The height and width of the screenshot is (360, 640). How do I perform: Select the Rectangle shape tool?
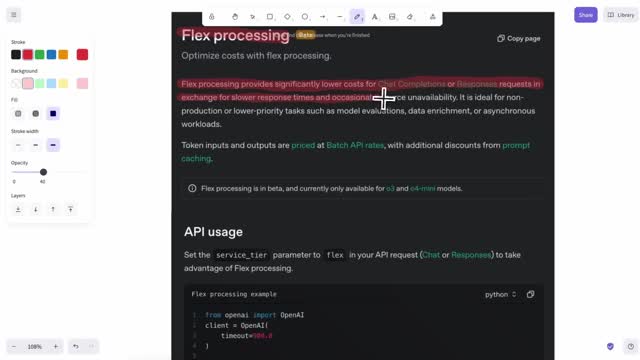click(270, 17)
